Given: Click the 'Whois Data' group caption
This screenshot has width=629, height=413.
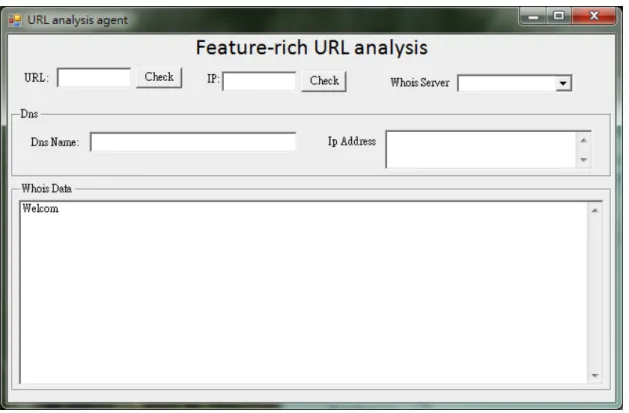Looking at the screenshot, I should click(x=47, y=188).
